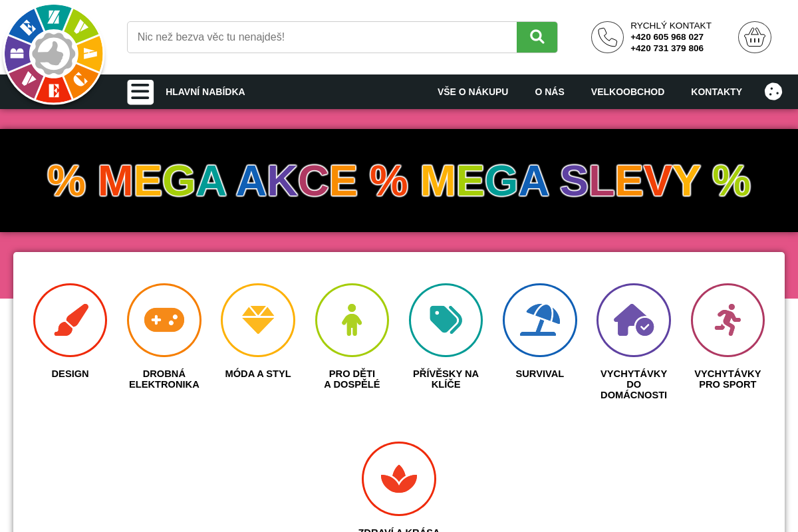Open Zdraví a krása lotus icon
The width and height of the screenshot is (798, 532).
point(399,479)
